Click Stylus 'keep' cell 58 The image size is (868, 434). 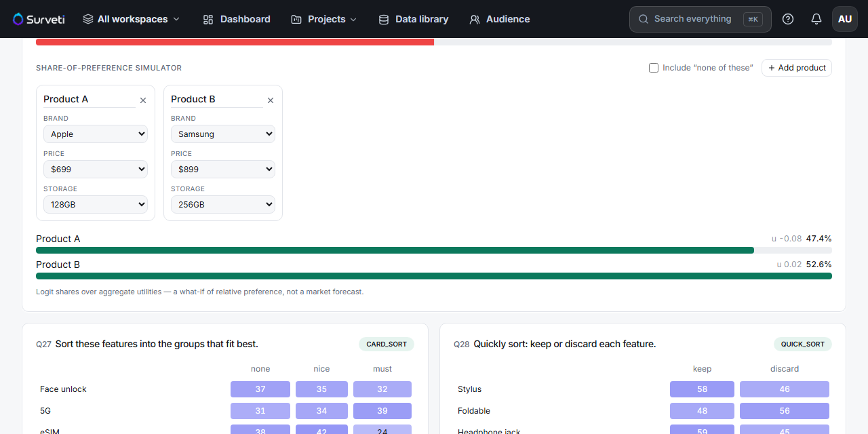[x=702, y=389]
